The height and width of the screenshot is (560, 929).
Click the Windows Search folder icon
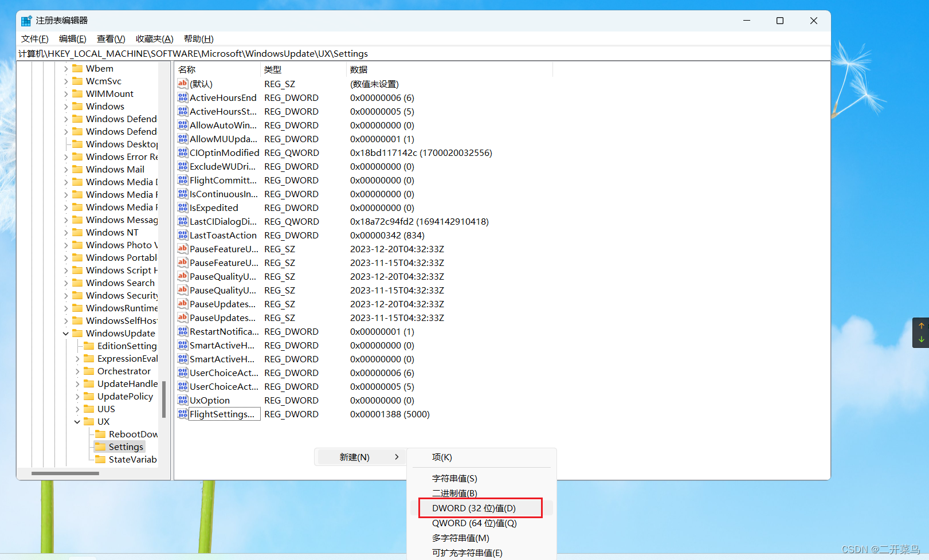(77, 283)
